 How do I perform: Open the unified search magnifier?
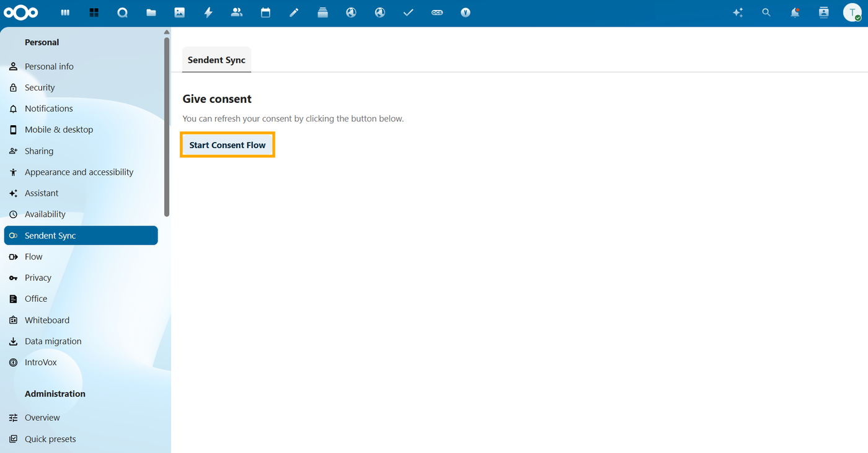coord(766,12)
